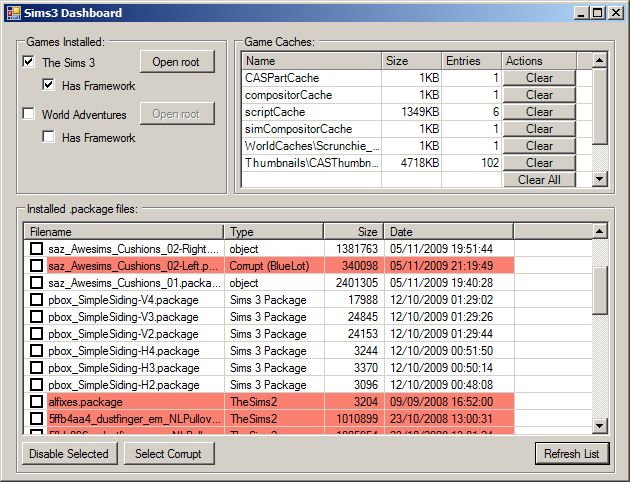630x482 pixels.
Task: Sort caches by Name column header
Action: (x=312, y=61)
